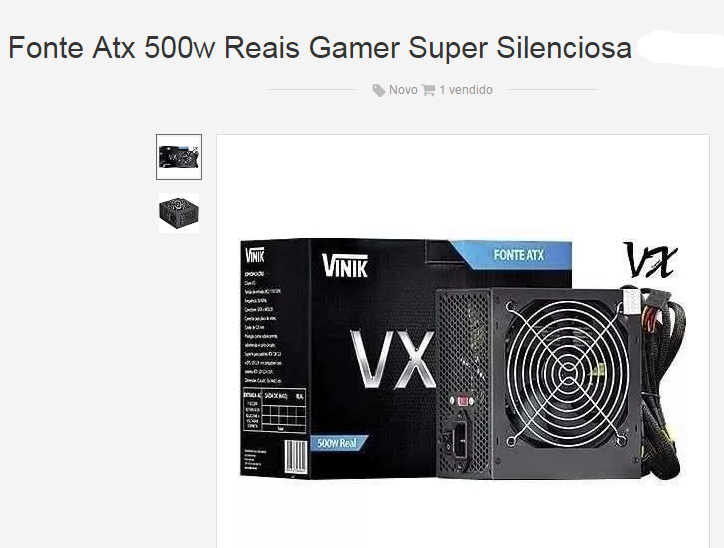Image resolution: width=724 pixels, height=548 pixels.
Task: Select the first product thumbnail
Action: (179, 157)
